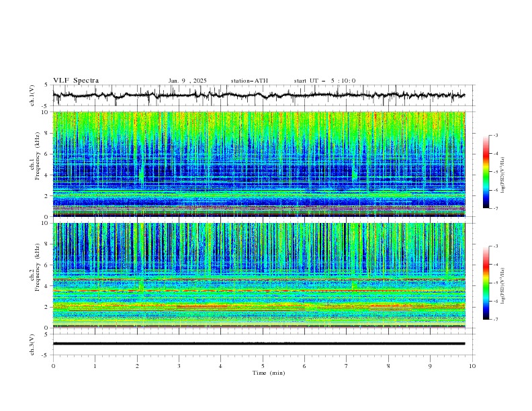532x411 pixels.
Task: Click the "-5" lower tick of ch.1(V) axis
Action: (x=45, y=106)
